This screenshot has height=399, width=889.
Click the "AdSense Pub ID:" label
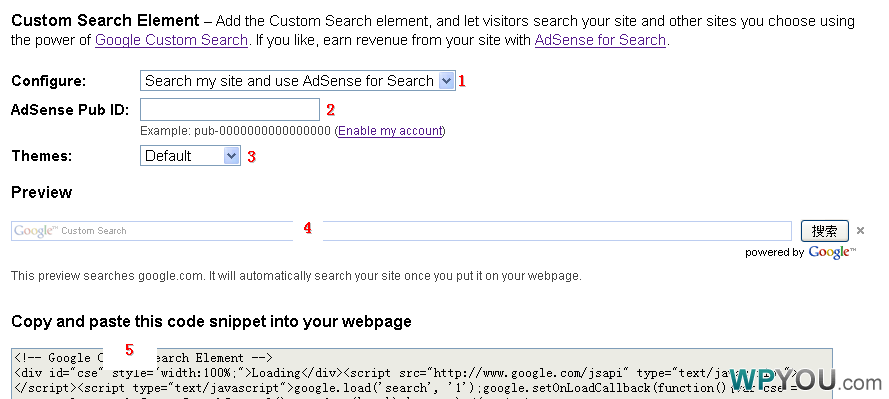pyautogui.click(x=70, y=110)
